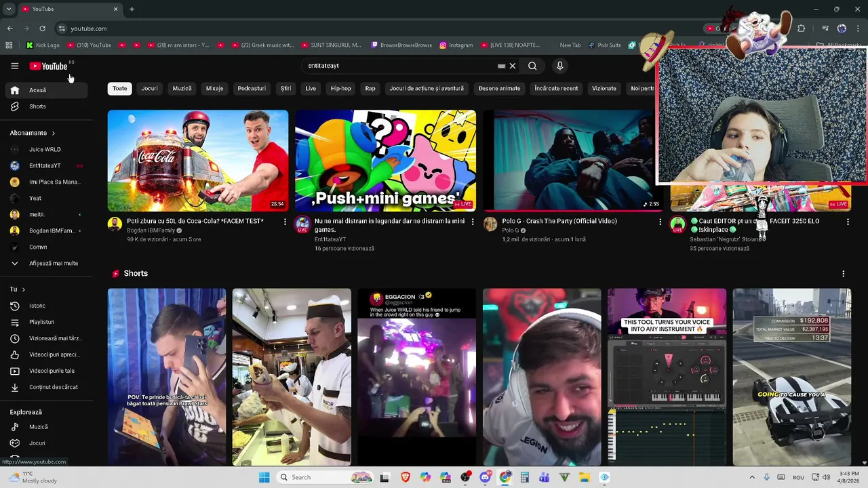Click the Bogdan IBMFamily channel name
Viewport: 868px width, 488px height.
pyautogui.click(x=151, y=230)
